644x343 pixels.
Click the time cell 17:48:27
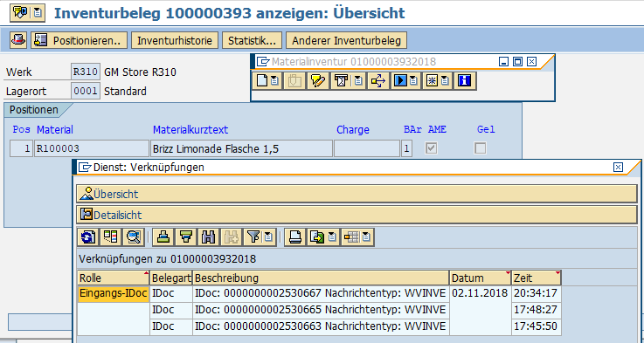point(537,310)
